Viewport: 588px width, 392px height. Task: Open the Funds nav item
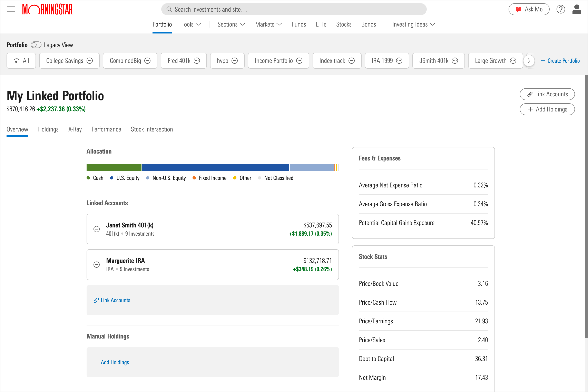pos(299,24)
